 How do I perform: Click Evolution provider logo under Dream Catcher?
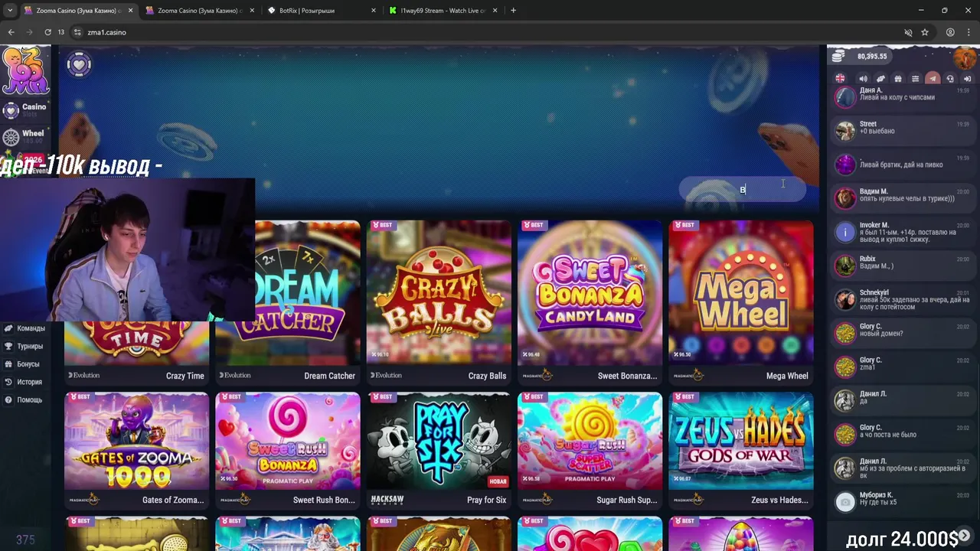(235, 375)
